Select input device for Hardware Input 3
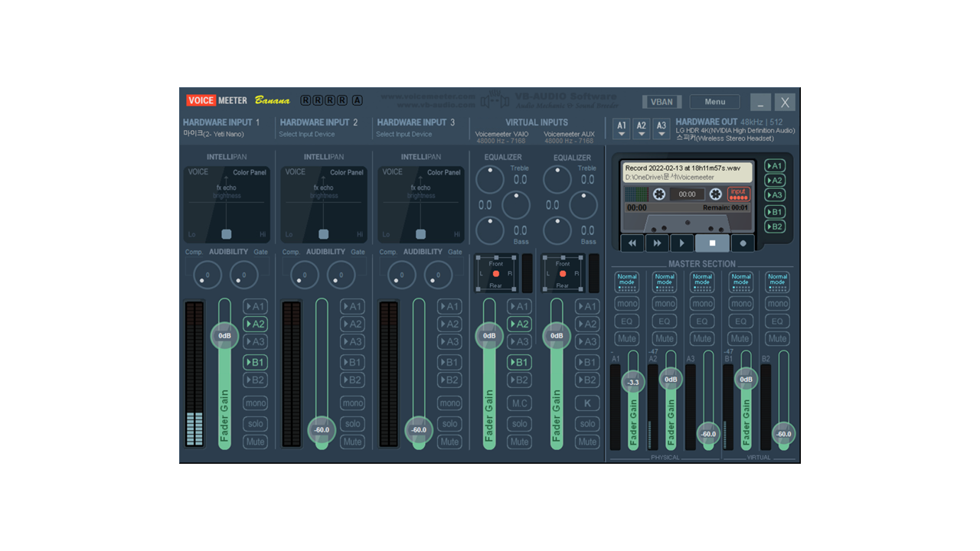Image resolution: width=980 pixels, height=551 pixels. point(404,134)
